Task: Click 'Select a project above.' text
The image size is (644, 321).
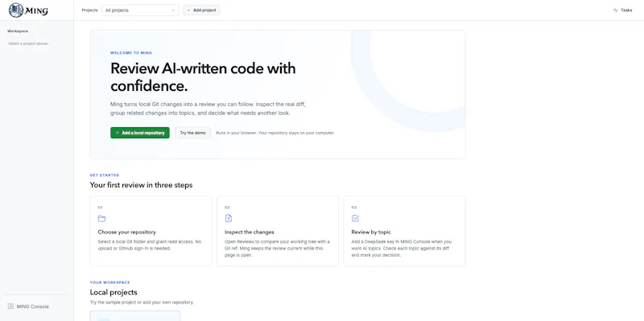Action: pos(28,43)
